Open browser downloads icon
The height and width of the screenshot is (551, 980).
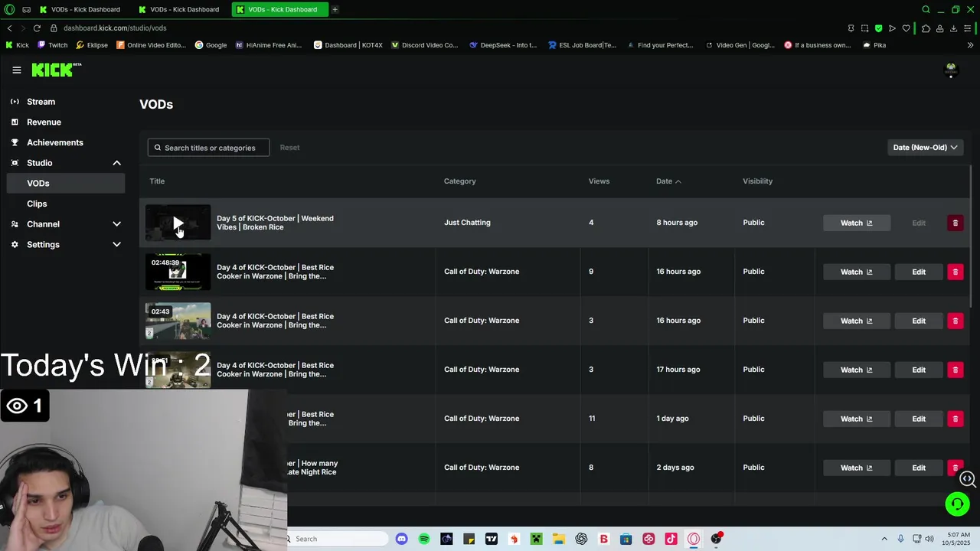[x=953, y=28]
